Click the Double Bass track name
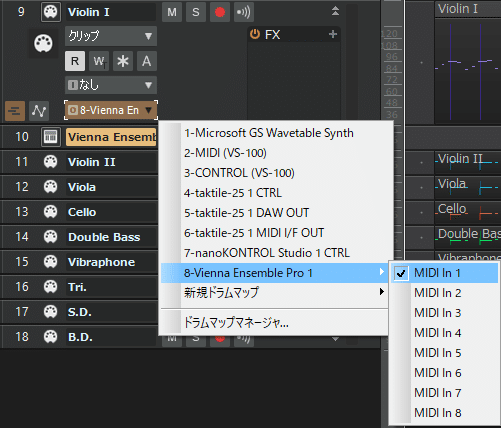The image size is (501, 428). (104, 237)
